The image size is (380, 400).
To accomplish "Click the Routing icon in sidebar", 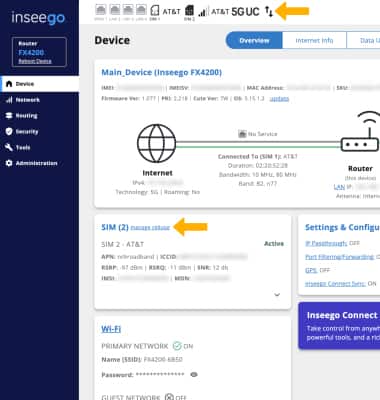I will [x=9, y=116].
